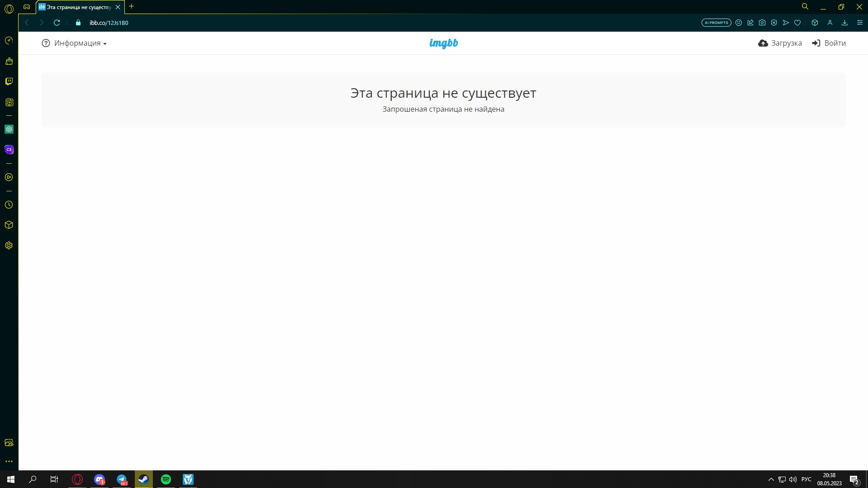The width and height of the screenshot is (868, 488).
Task: Open History clock icon in sidebar
Action: [x=9, y=205]
